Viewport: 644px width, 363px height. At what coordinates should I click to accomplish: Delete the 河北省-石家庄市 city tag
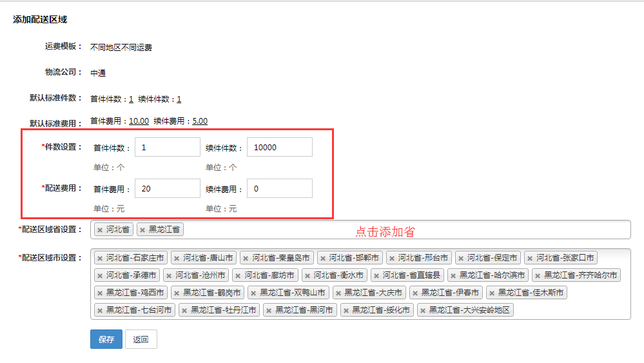coord(100,258)
